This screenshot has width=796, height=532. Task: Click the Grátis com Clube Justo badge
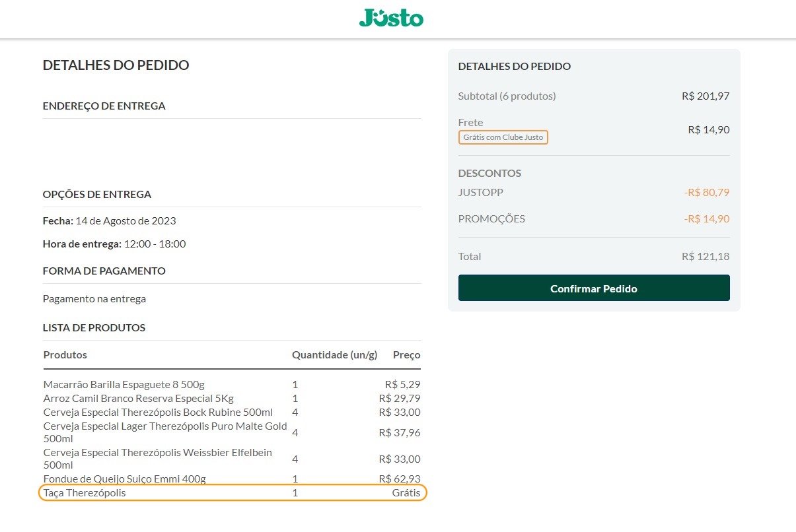tap(503, 137)
